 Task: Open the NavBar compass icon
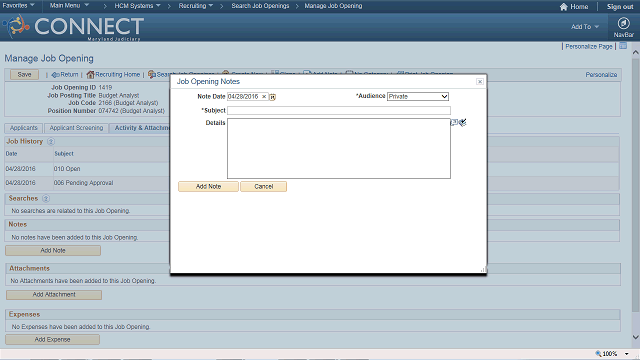click(x=623, y=23)
